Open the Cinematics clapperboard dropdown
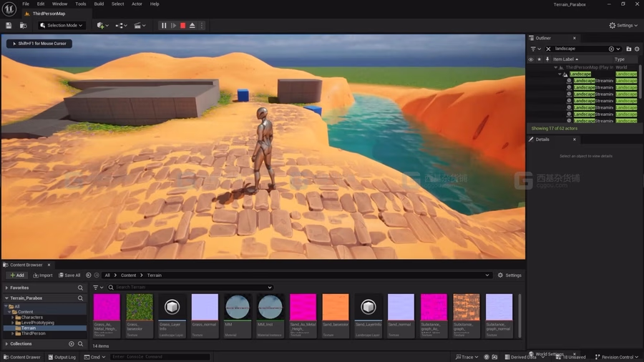 coord(140,26)
